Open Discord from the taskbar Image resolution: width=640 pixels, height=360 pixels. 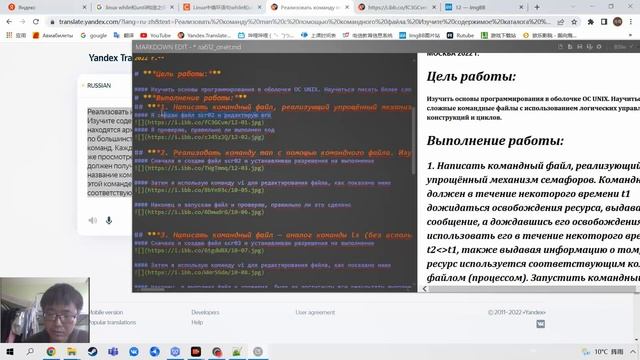175,351
